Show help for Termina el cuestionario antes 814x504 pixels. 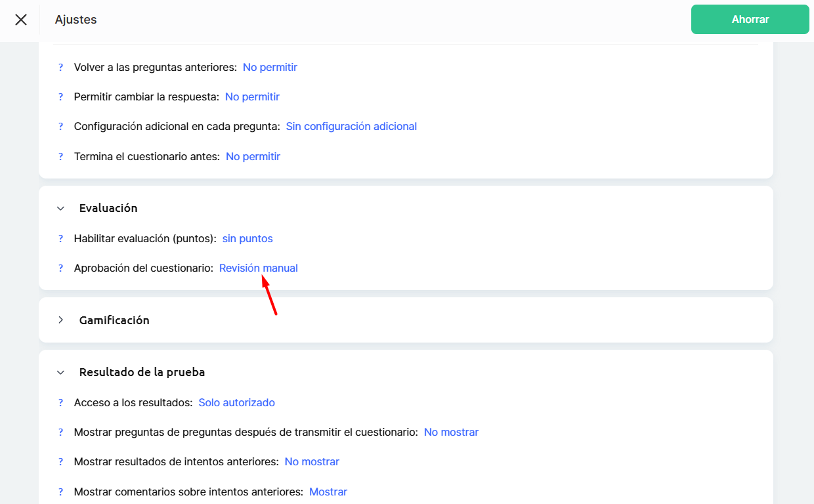[60, 156]
